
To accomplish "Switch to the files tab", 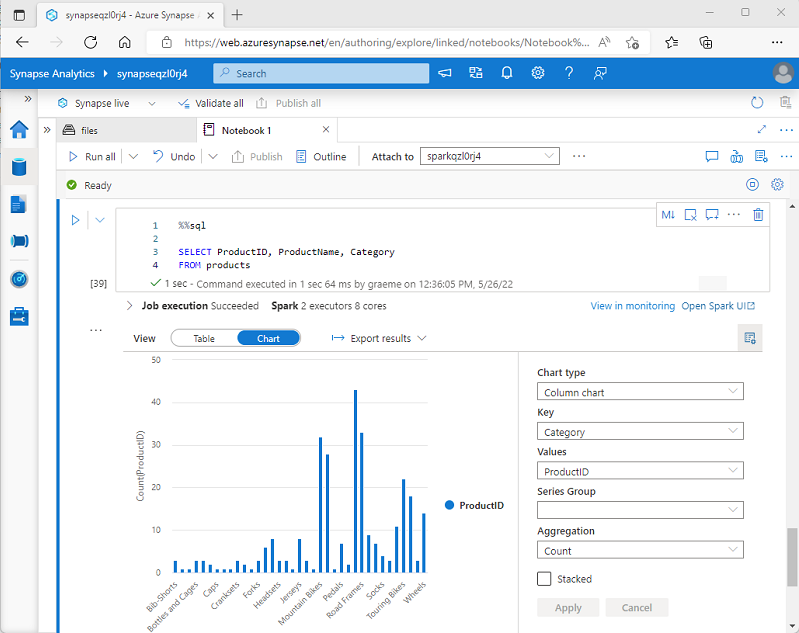I will point(89,130).
